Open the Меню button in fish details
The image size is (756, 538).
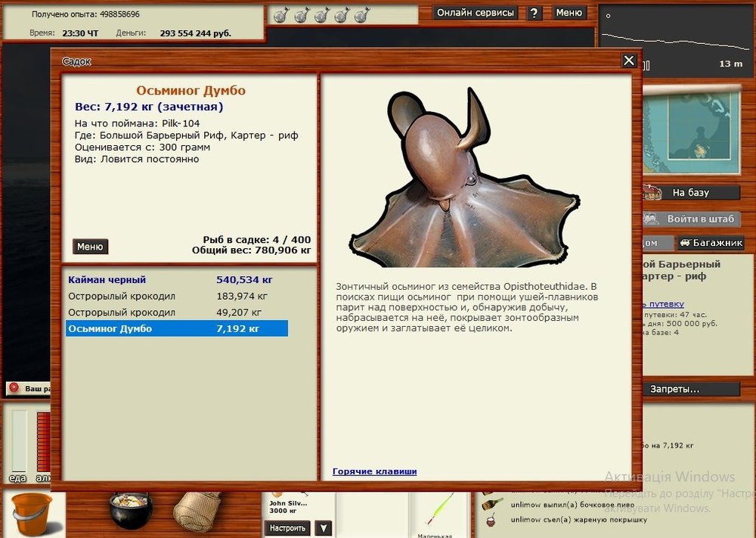[90, 247]
